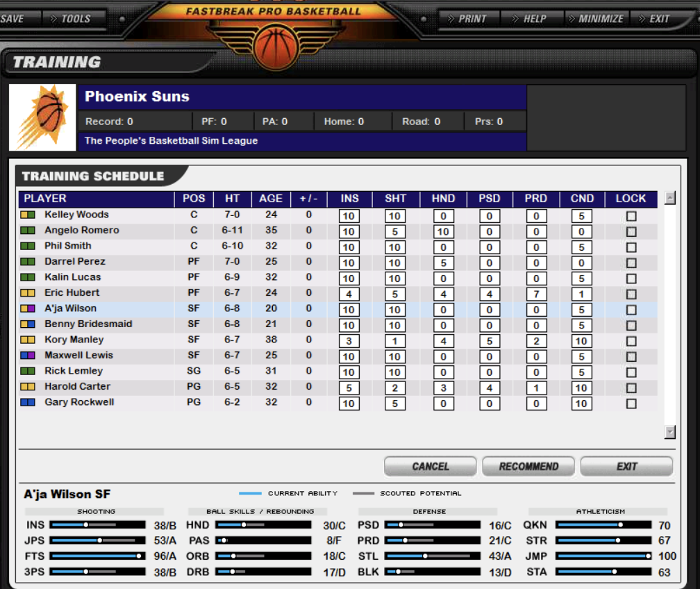Click the POS column header
Image resolution: width=700 pixels, height=589 pixels.
194,199
